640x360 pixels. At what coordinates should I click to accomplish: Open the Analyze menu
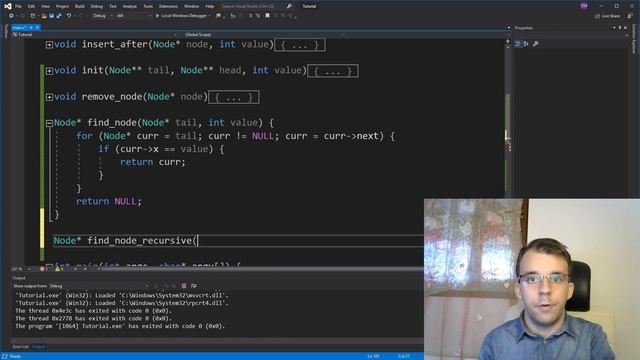(130, 7)
